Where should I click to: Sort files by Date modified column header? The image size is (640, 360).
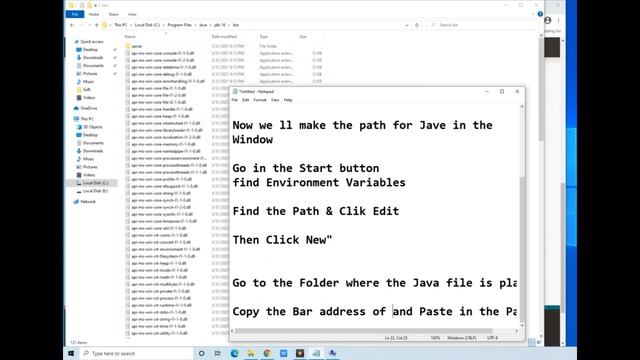coord(224,37)
